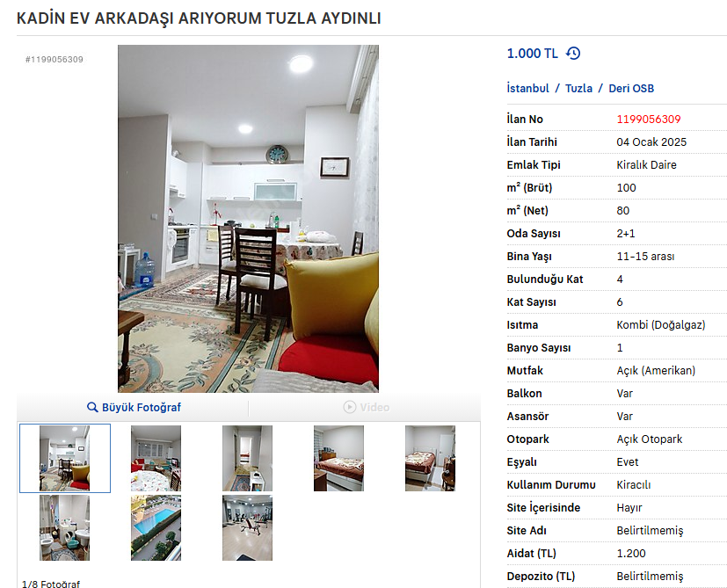Open the Büyük Fotoğraf large photo view
Screen dimensions: 727x588
134,407
